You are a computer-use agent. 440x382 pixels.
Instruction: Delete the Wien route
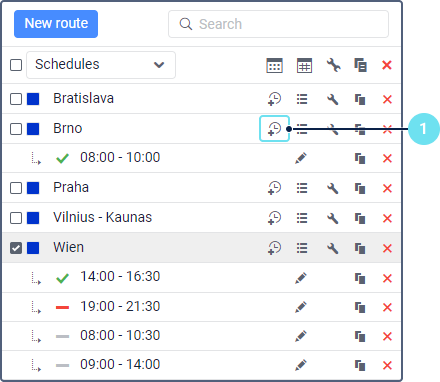[387, 248]
